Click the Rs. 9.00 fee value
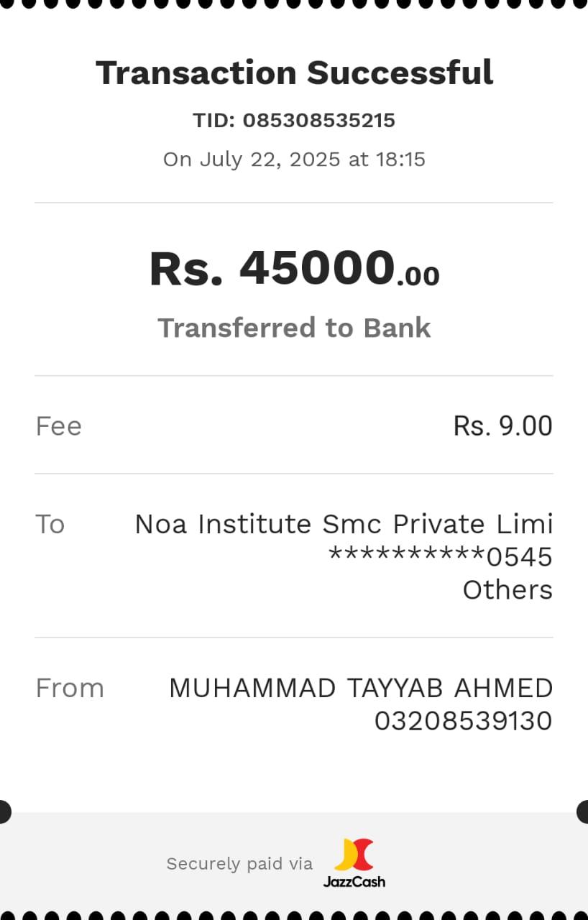The width and height of the screenshot is (588, 920). click(502, 426)
